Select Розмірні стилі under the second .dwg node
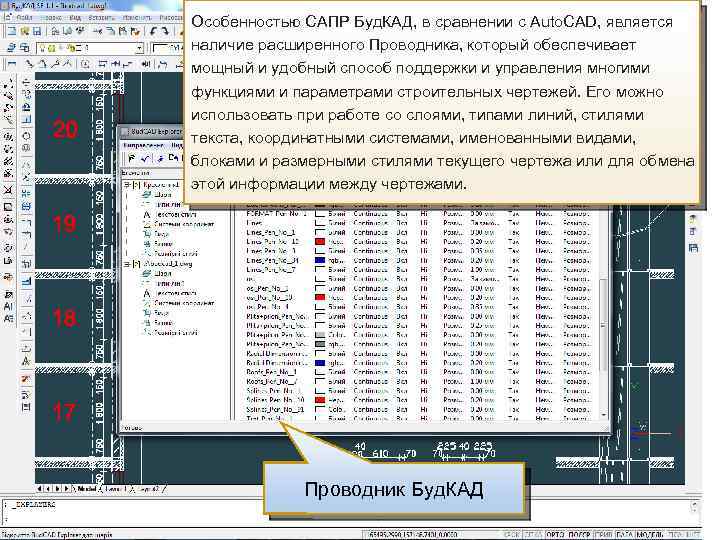 176,332
